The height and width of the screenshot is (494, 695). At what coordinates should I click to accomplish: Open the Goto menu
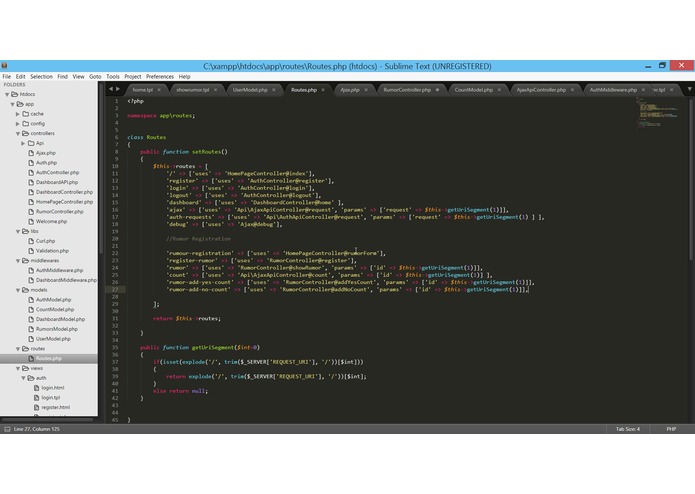pos(95,77)
